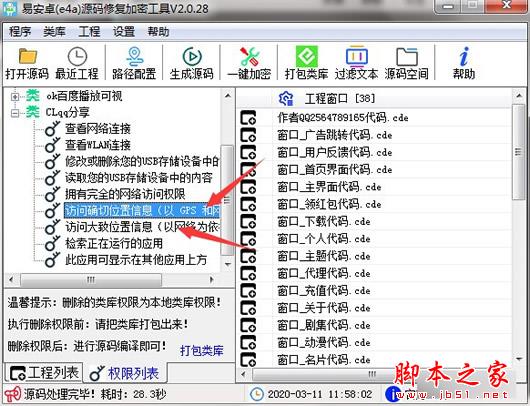The width and height of the screenshot is (530, 406).
Task: Open the 帮助 menu in menu bar
Action: tap(158, 32)
